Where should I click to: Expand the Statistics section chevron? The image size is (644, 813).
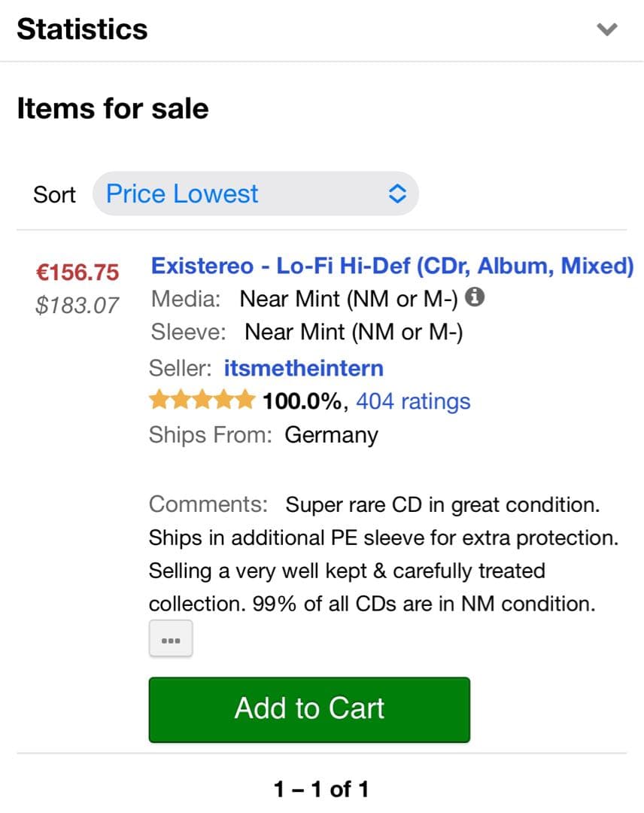click(x=606, y=29)
